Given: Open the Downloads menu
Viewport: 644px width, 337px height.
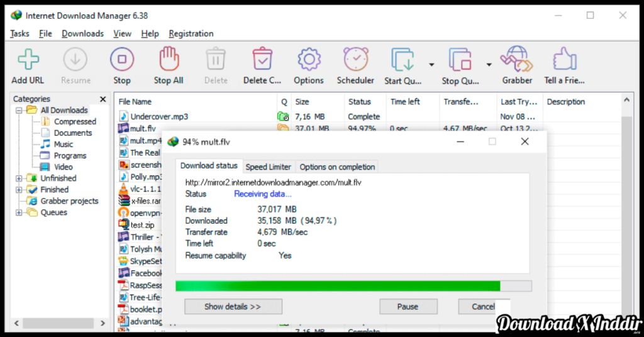Looking at the screenshot, I should [x=82, y=33].
